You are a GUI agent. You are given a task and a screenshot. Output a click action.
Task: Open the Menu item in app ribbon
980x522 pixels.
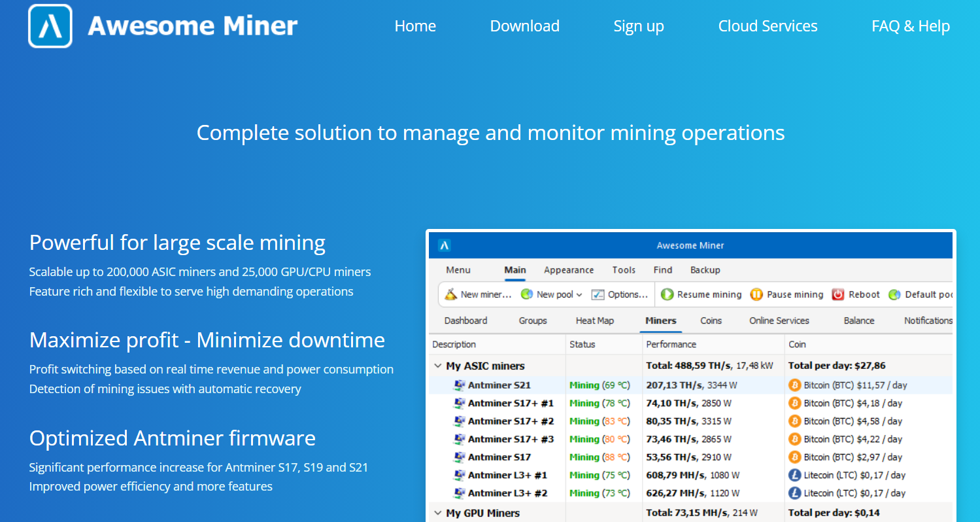(458, 270)
